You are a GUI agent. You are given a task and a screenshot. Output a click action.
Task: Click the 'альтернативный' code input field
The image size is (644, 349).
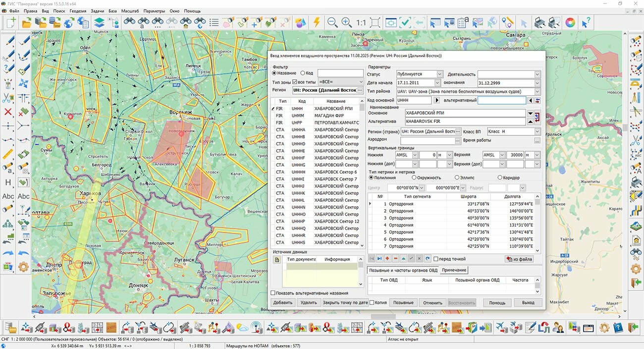click(501, 100)
